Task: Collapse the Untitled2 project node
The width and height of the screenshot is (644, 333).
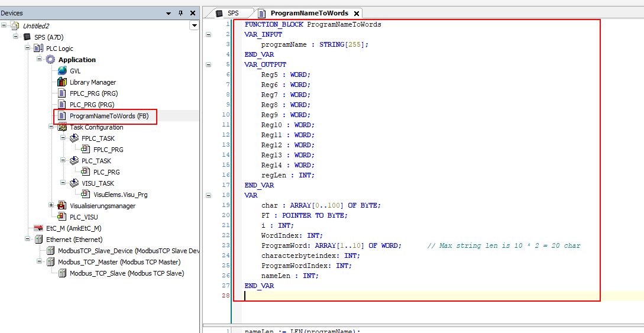Action: pyautogui.click(x=5, y=26)
